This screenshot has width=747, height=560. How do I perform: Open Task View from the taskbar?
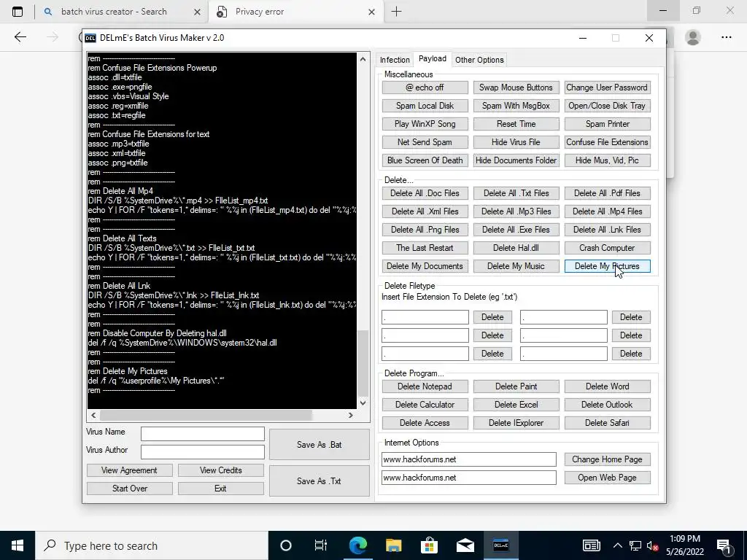coord(321,545)
